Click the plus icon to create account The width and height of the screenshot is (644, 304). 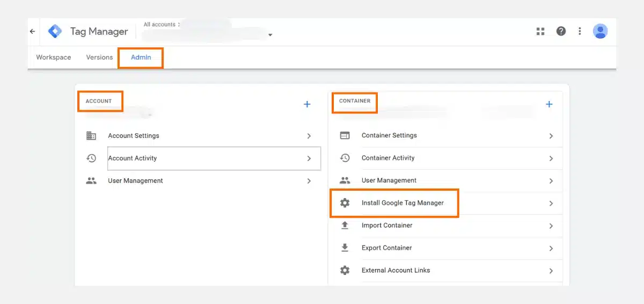click(x=307, y=104)
